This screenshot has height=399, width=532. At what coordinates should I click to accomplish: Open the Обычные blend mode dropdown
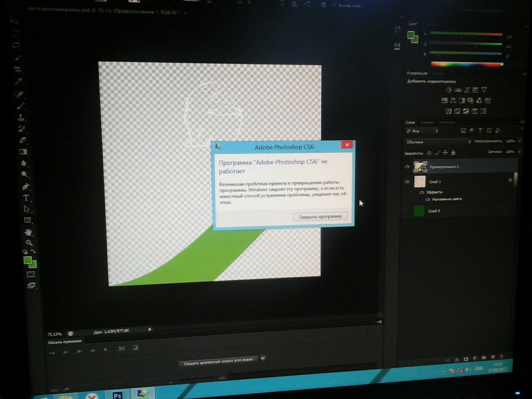(x=438, y=142)
